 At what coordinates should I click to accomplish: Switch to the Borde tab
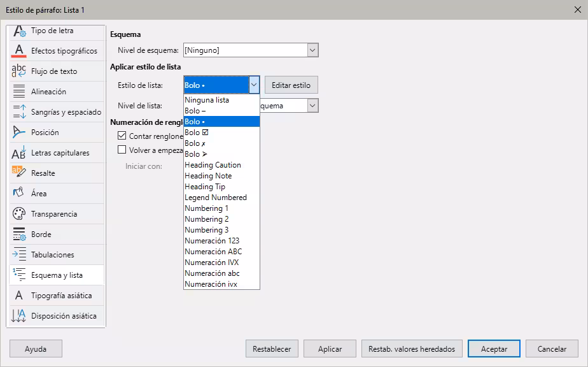(x=57, y=234)
